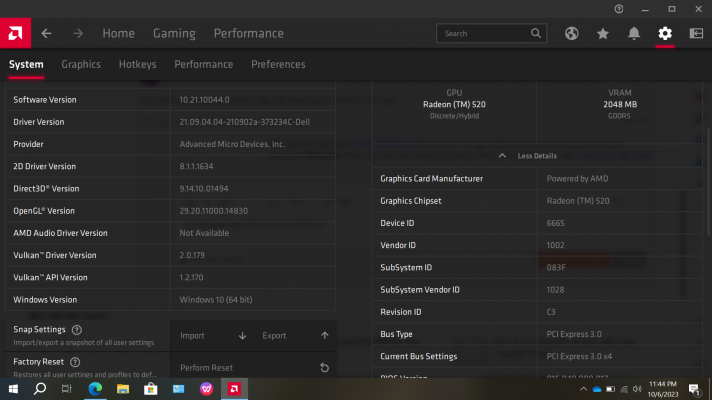The height and width of the screenshot is (400, 712).
Task: Click the search magnifier icon
Action: (536, 33)
